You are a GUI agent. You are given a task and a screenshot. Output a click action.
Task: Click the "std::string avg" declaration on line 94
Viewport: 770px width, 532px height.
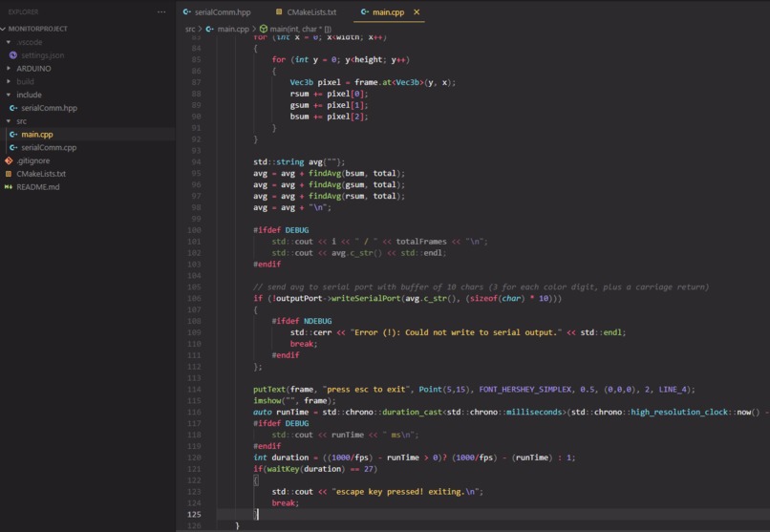tap(288, 162)
